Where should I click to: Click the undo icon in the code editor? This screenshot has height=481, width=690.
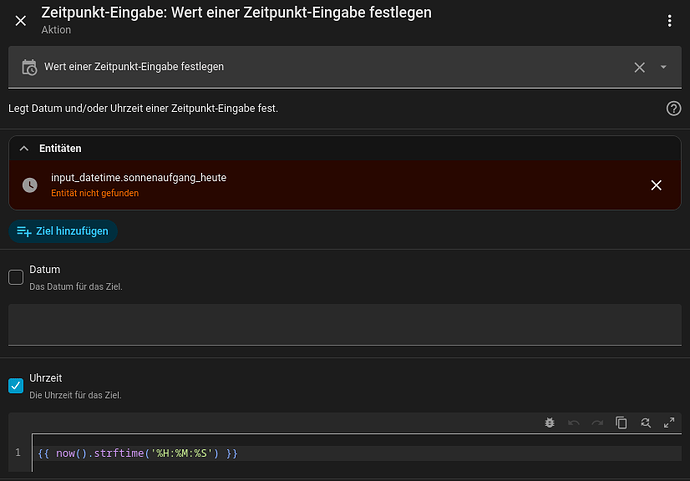coord(573,423)
